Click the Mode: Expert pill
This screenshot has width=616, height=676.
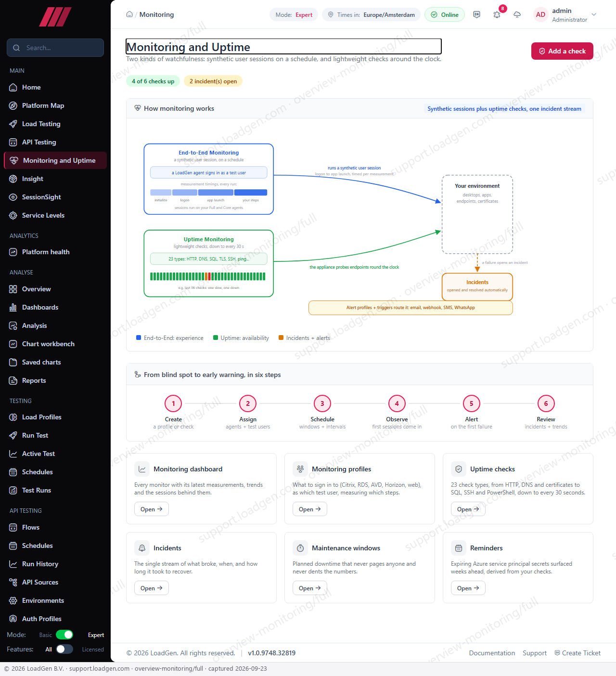(294, 14)
